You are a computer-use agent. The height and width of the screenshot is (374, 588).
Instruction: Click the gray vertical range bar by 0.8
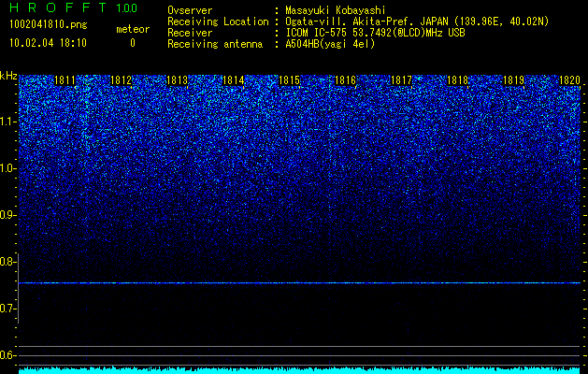tap(18, 288)
